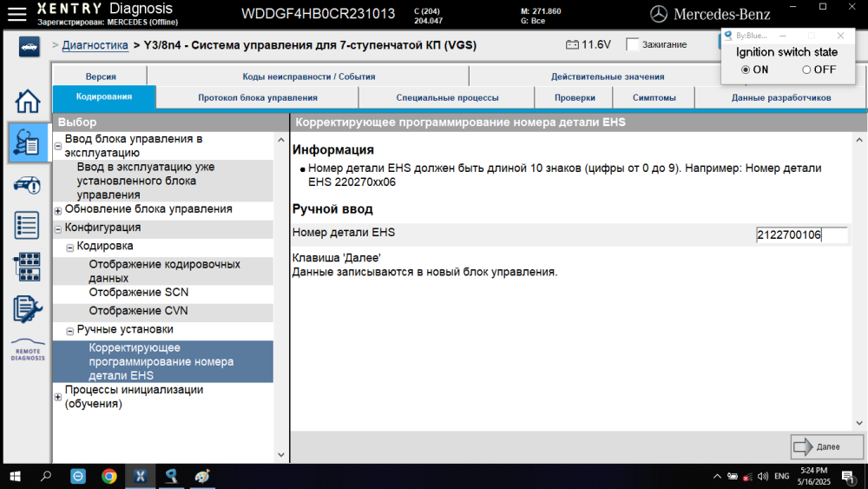Collapse Ввод блока управления в эксплуатацию node
The image size is (868, 489).
click(x=58, y=146)
